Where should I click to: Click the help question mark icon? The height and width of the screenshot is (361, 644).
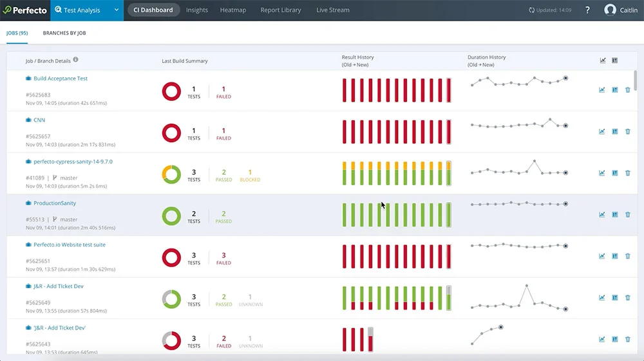587,10
